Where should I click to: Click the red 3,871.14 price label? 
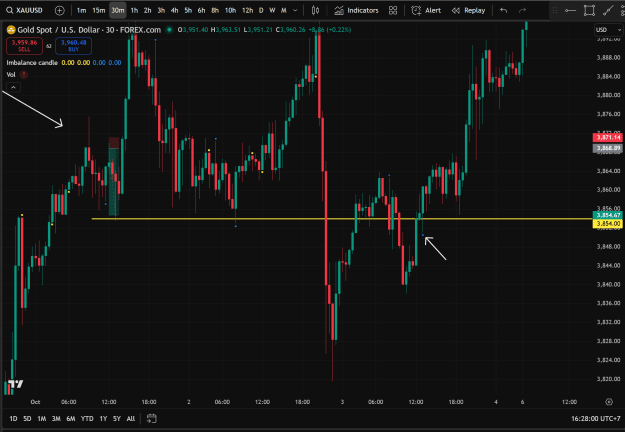pos(607,137)
